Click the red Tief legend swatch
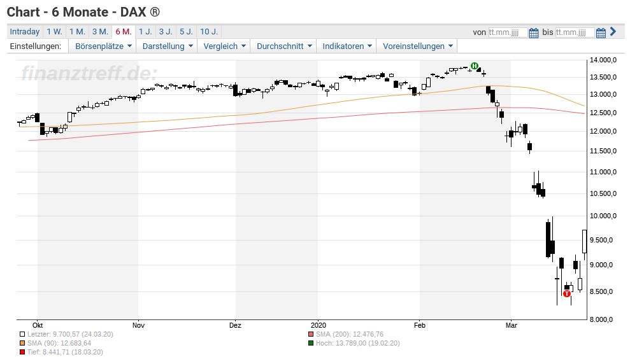This screenshot has width=630, height=364. (22, 352)
